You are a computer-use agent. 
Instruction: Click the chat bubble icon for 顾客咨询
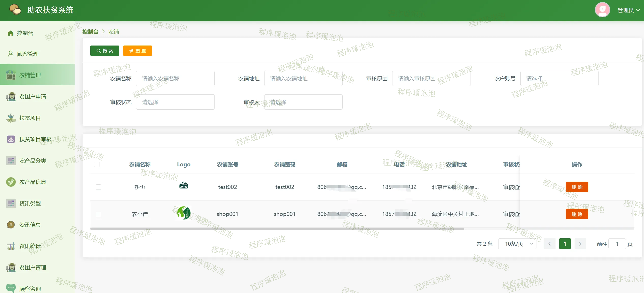click(11, 288)
